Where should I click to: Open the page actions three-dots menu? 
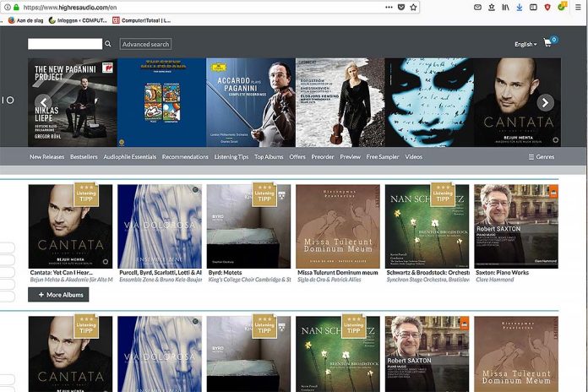tap(389, 7)
